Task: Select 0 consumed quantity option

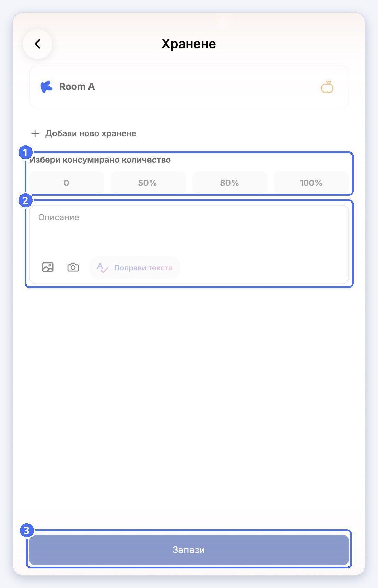Action: coord(67,183)
